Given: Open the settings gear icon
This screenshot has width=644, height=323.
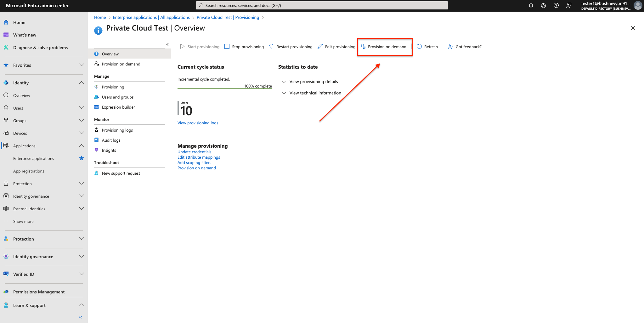Looking at the screenshot, I should tap(544, 5).
